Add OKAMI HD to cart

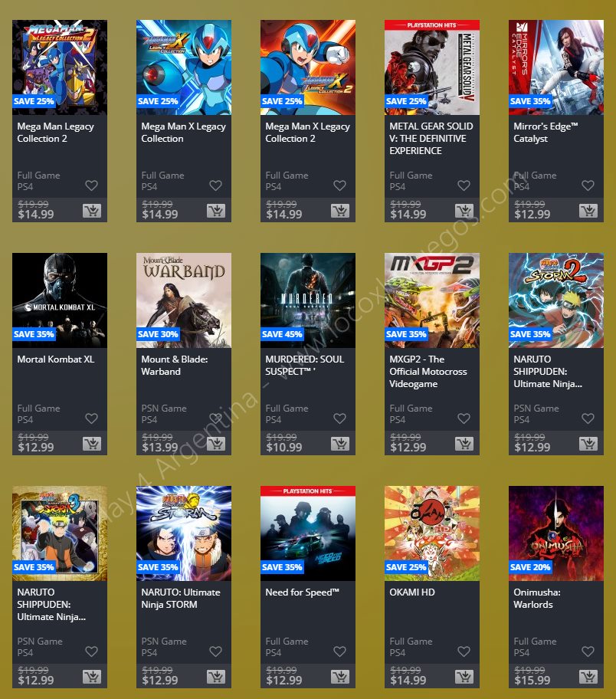pyautogui.click(x=464, y=677)
